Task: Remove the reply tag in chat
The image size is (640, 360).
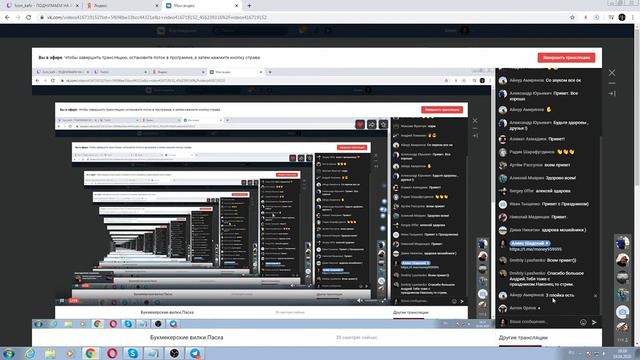Action: tap(547, 243)
